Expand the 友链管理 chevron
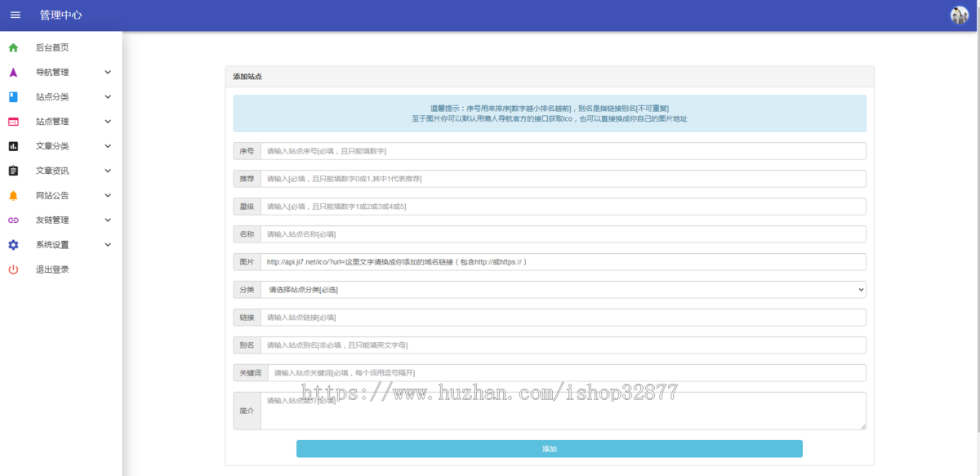The image size is (980, 476). coord(108,220)
